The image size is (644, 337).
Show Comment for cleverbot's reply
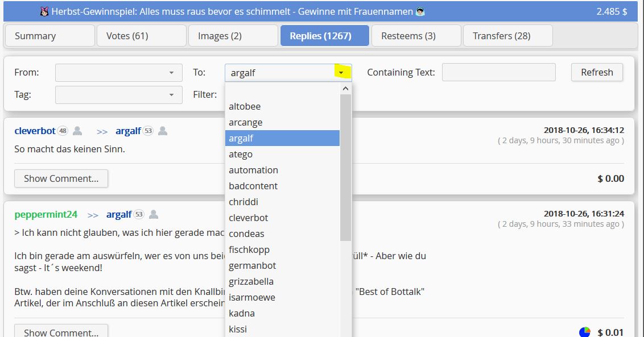click(x=61, y=178)
